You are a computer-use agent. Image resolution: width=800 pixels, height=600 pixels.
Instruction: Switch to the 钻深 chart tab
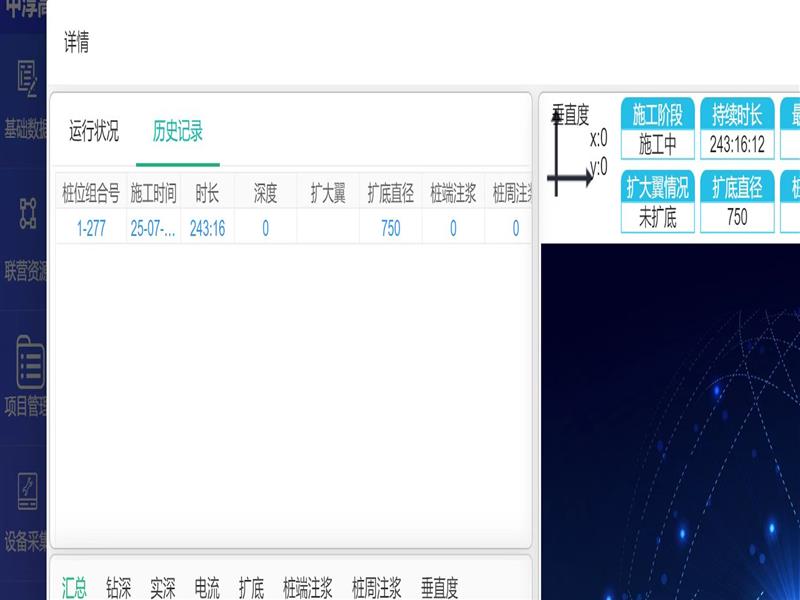point(118,587)
